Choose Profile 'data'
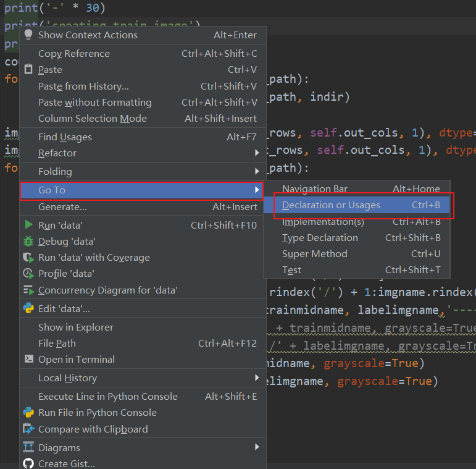 click(x=143, y=274)
